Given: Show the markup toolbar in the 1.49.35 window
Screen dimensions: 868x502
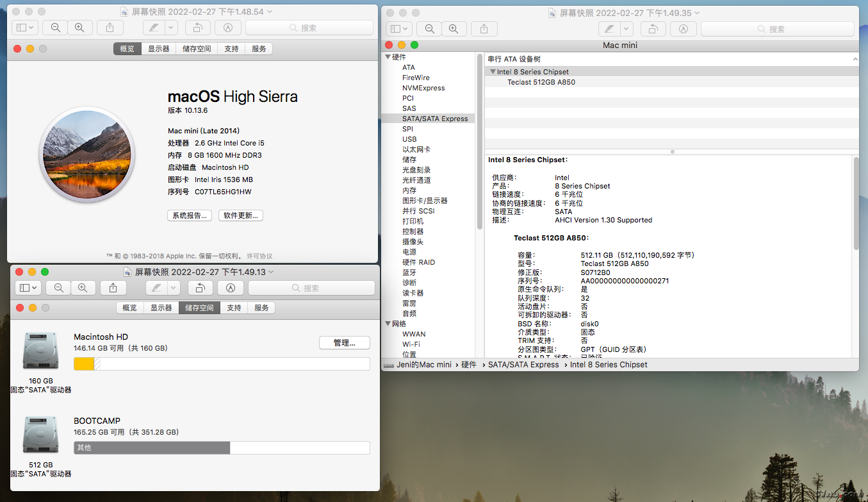Looking at the screenshot, I should tap(683, 29).
